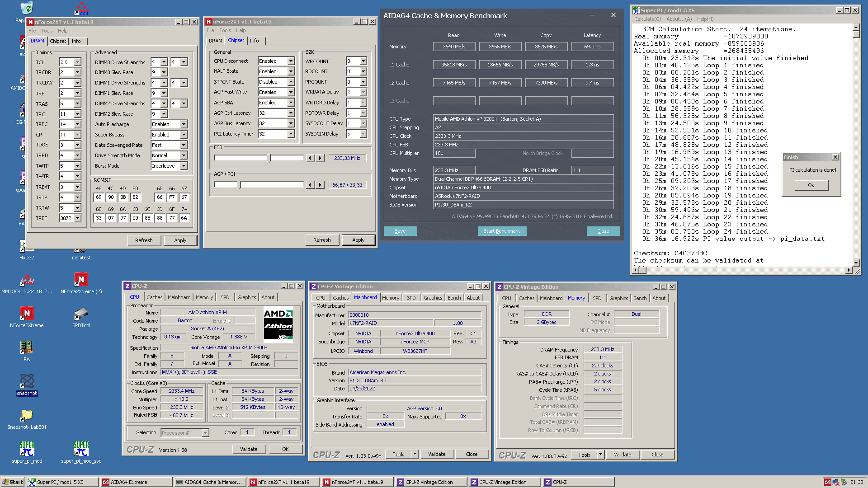Screen dimensions: 868x488
Task: Click the ROMSIP 48 value field
Action: coord(99,197)
